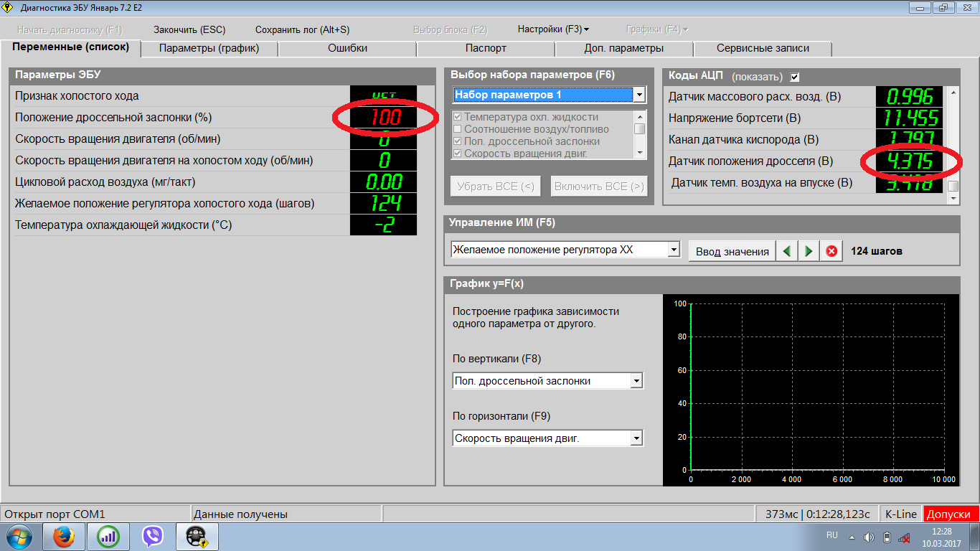Open Firefox from the taskbar
The image size is (980, 551).
pyautogui.click(x=65, y=536)
